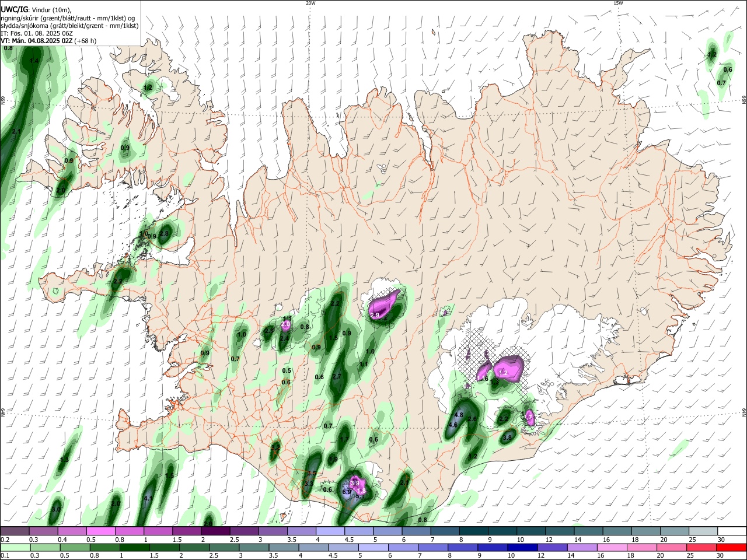This screenshot has width=747, height=560.
Task: Click the 'rigning/skúrir' legend description line
Action: tap(67, 18)
